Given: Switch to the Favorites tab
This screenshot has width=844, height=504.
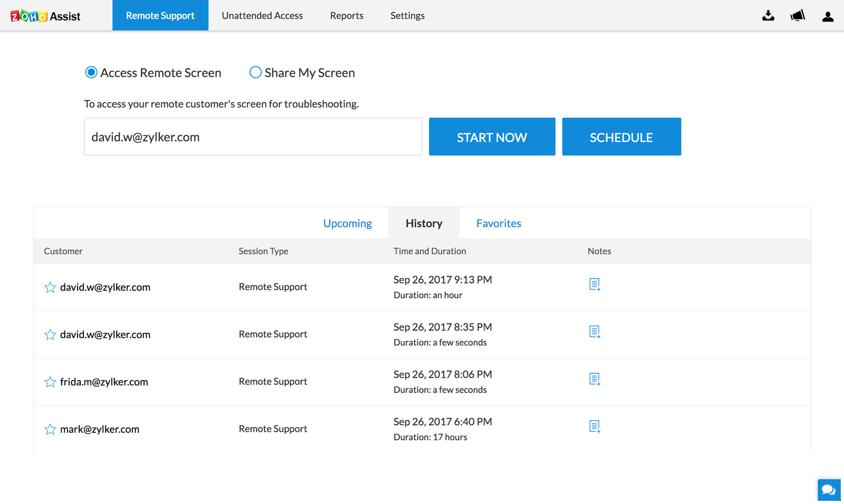Looking at the screenshot, I should pos(498,224).
